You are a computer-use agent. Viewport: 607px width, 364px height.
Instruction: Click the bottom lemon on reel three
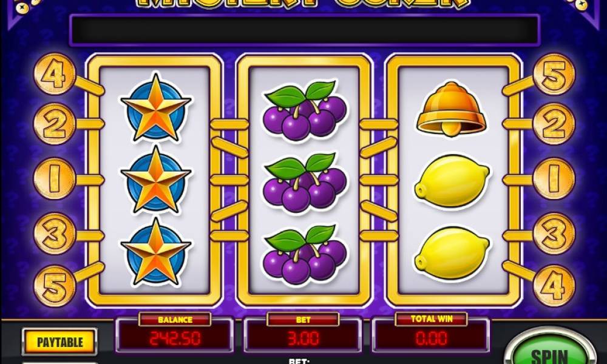click(x=452, y=253)
